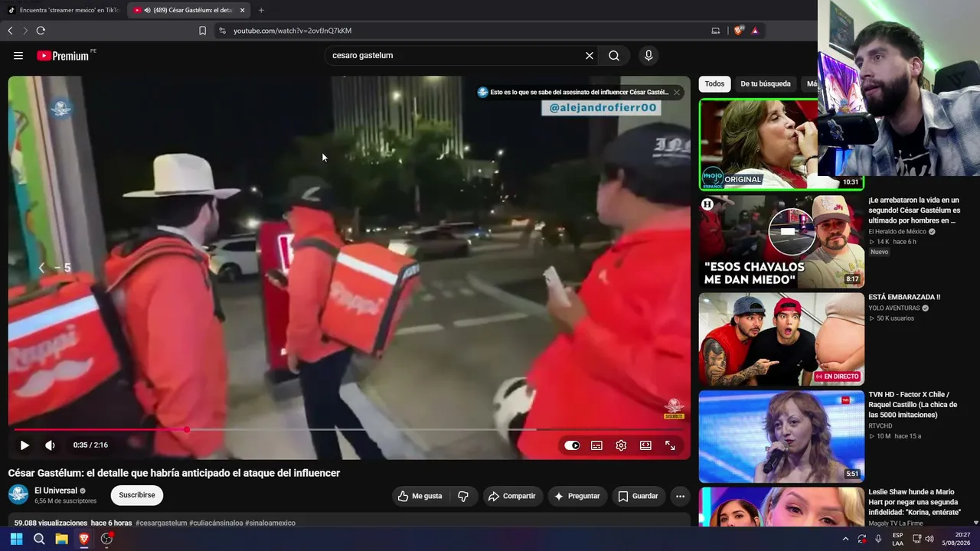Open a new browser tab
This screenshot has width=980, height=551.
click(261, 10)
